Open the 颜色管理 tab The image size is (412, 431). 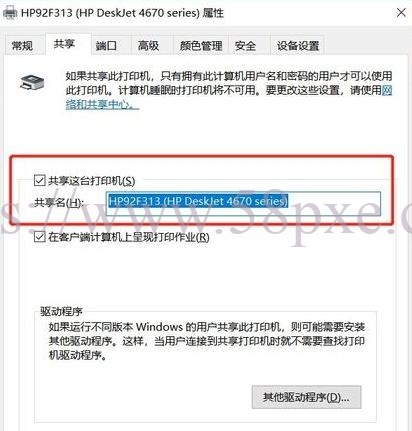(201, 45)
